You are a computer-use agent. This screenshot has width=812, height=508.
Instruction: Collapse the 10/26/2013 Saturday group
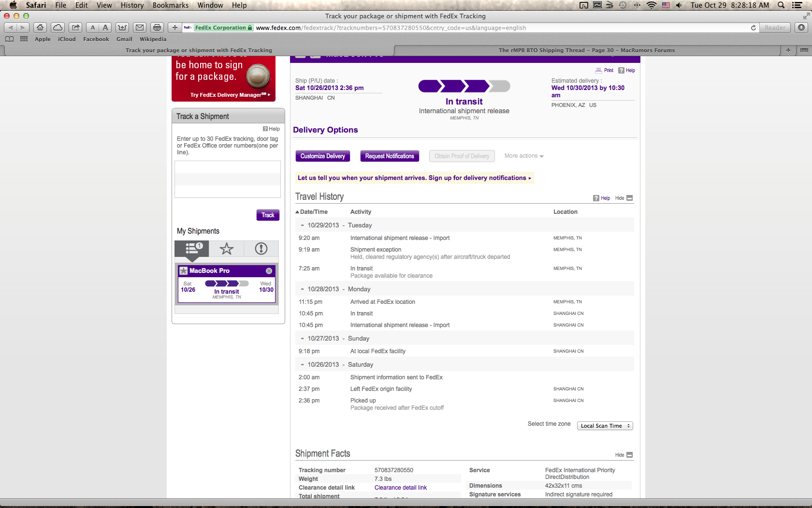pos(302,365)
